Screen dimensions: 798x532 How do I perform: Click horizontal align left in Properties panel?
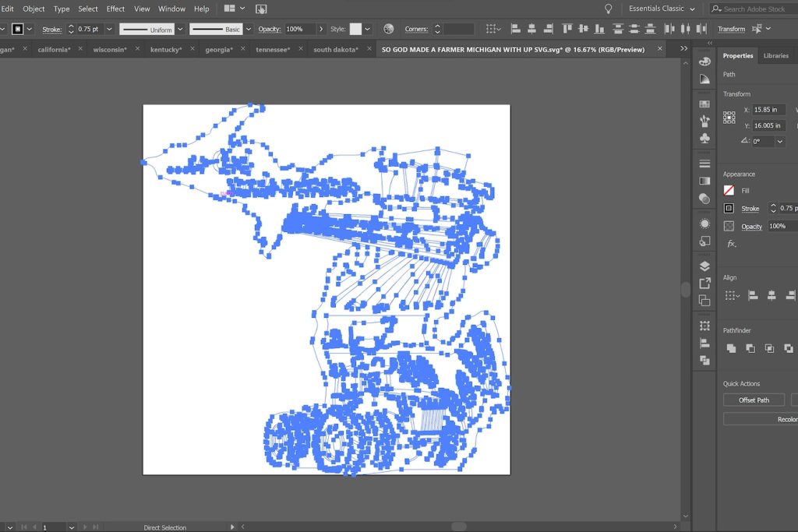[x=753, y=295]
